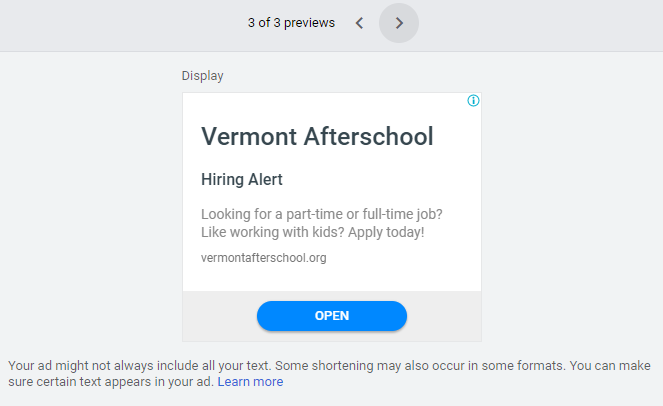663x406 pixels.
Task: Click "Like working with kids? Apply today!" line
Action: (313, 233)
